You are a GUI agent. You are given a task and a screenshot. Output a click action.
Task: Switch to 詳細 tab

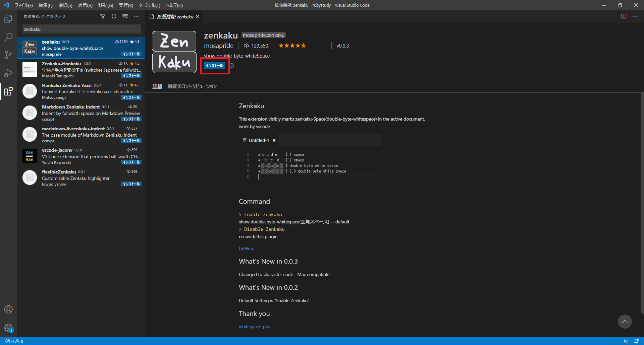click(x=157, y=86)
